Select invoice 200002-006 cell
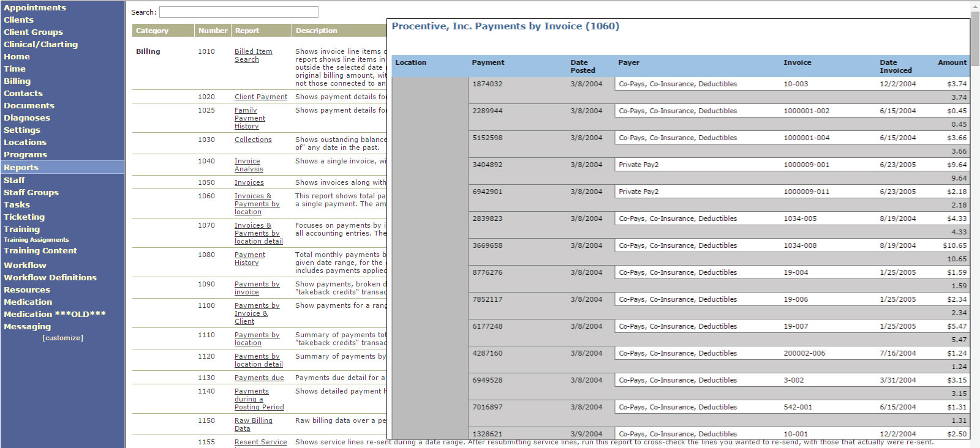 click(804, 353)
